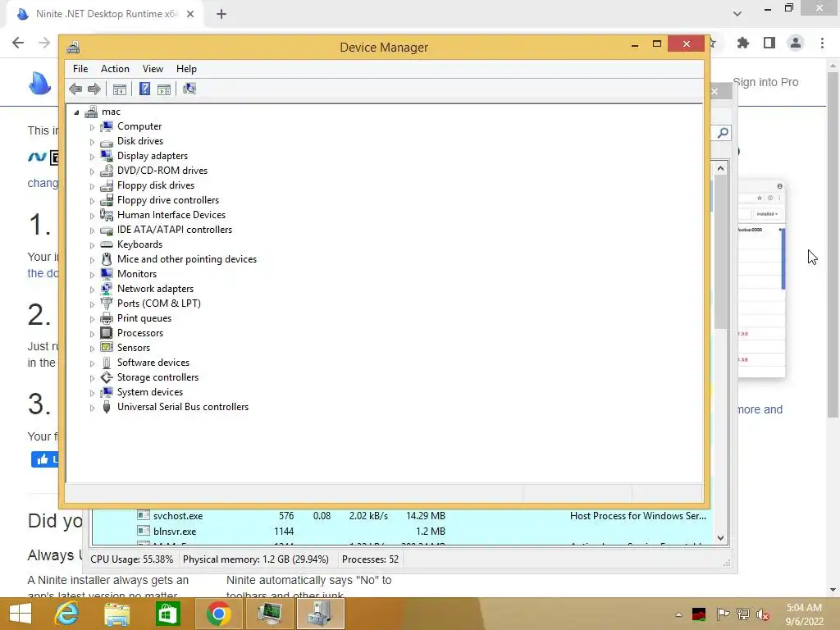
Task: Click the Chrome back navigation button
Action: 18,43
